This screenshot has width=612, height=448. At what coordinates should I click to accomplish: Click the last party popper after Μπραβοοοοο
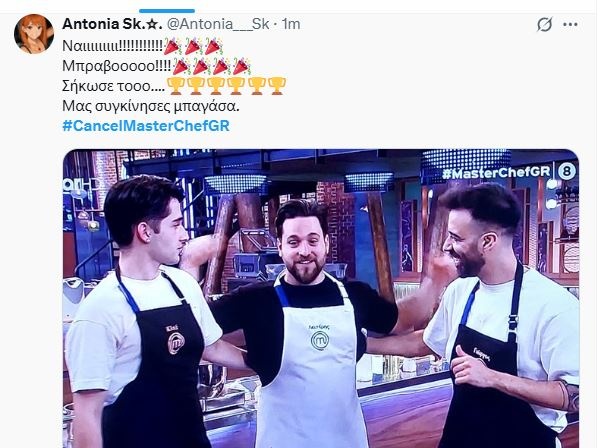coord(241,66)
